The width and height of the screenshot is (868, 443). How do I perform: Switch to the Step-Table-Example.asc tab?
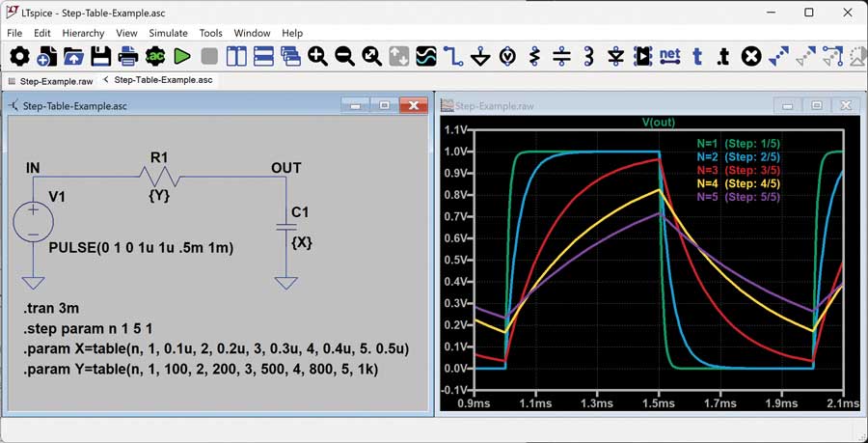162,80
